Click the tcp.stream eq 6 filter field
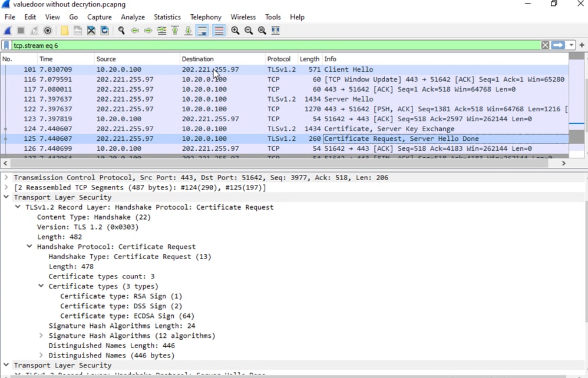This screenshot has height=378, width=588. (276, 45)
